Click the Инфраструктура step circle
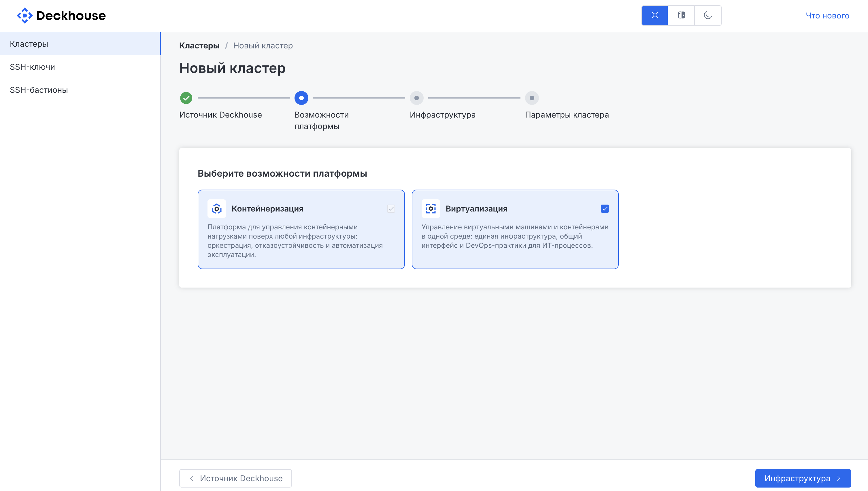868x491 pixels. (417, 98)
